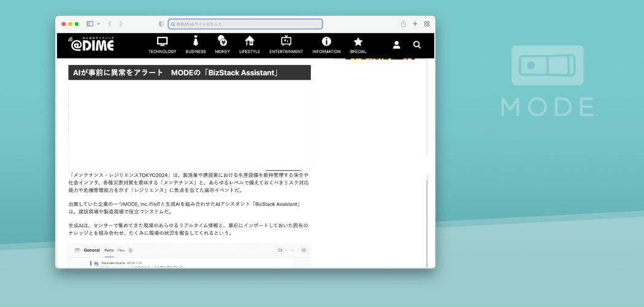Click the Safari share icon
Image resolution: width=644 pixels, height=307 pixels.
(404, 24)
